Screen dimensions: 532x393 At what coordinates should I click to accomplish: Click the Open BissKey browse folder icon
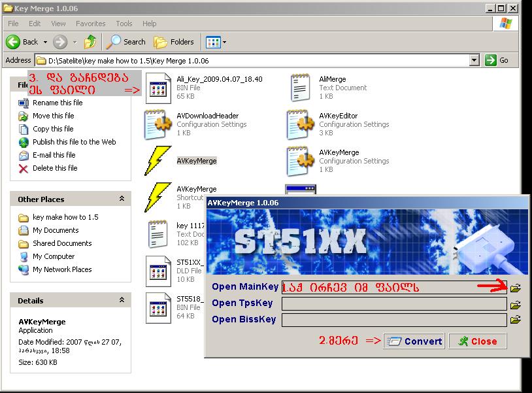516,319
